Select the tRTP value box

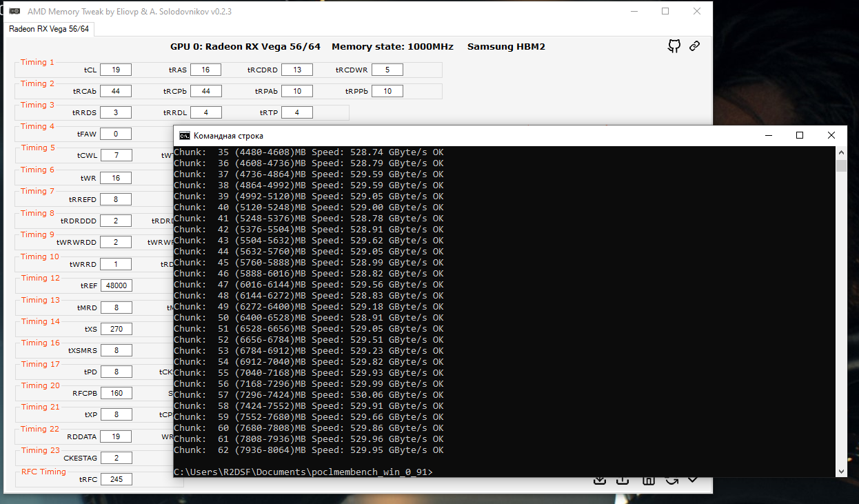tap(297, 112)
